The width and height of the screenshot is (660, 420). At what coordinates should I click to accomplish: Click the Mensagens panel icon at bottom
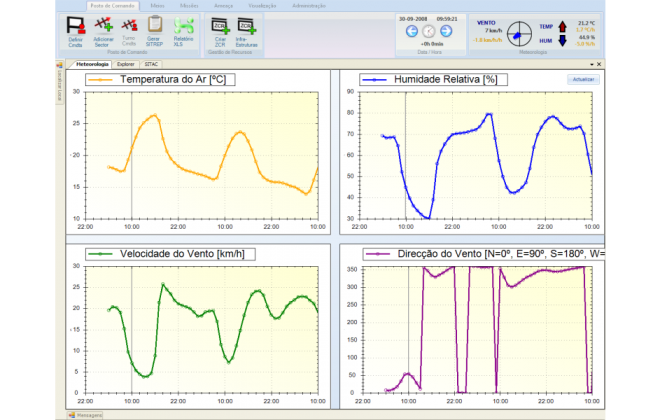coord(72,415)
